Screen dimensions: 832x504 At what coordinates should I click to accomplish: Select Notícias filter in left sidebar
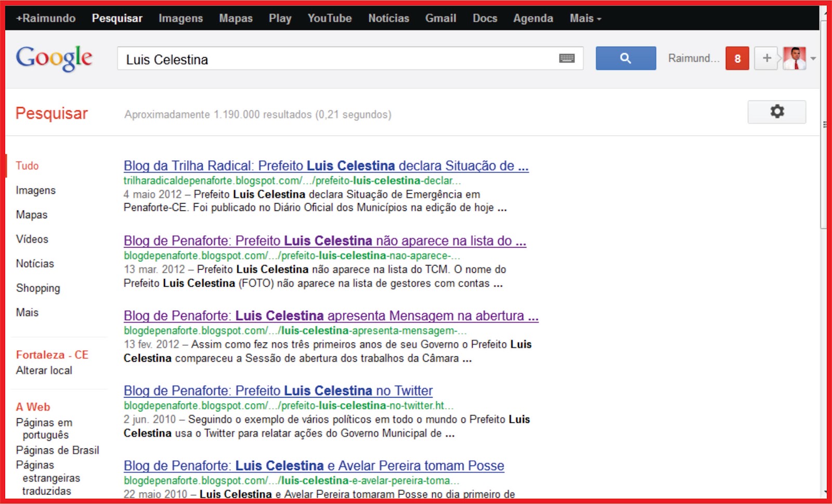pyautogui.click(x=35, y=263)
